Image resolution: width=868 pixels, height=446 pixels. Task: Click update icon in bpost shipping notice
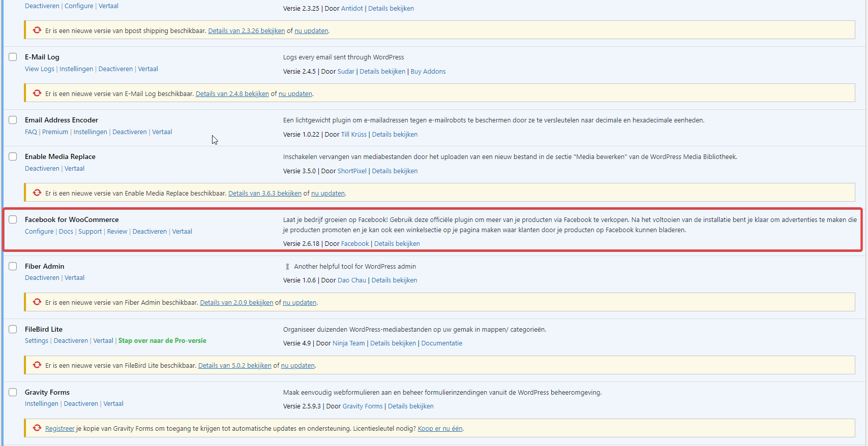click(37, 30)
